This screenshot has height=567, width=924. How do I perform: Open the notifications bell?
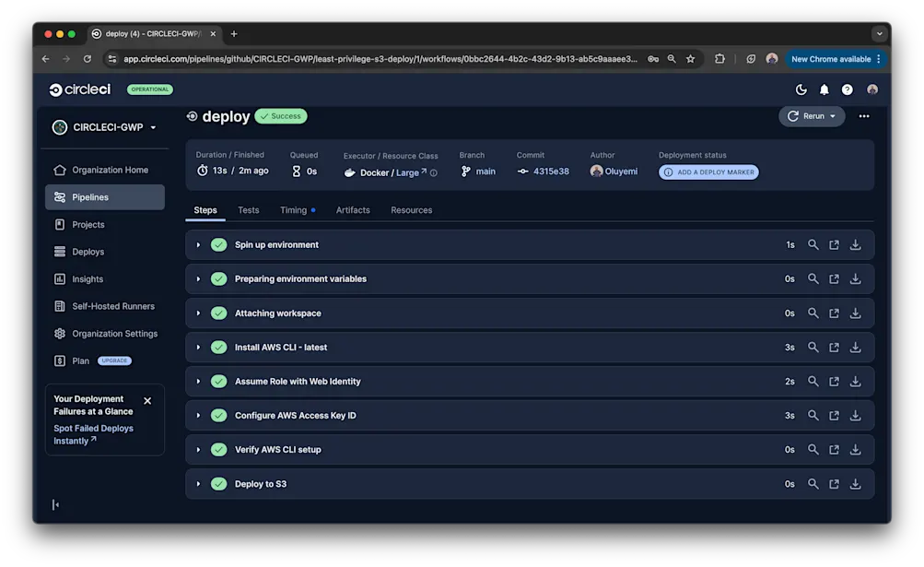click(x=824, y=89)
